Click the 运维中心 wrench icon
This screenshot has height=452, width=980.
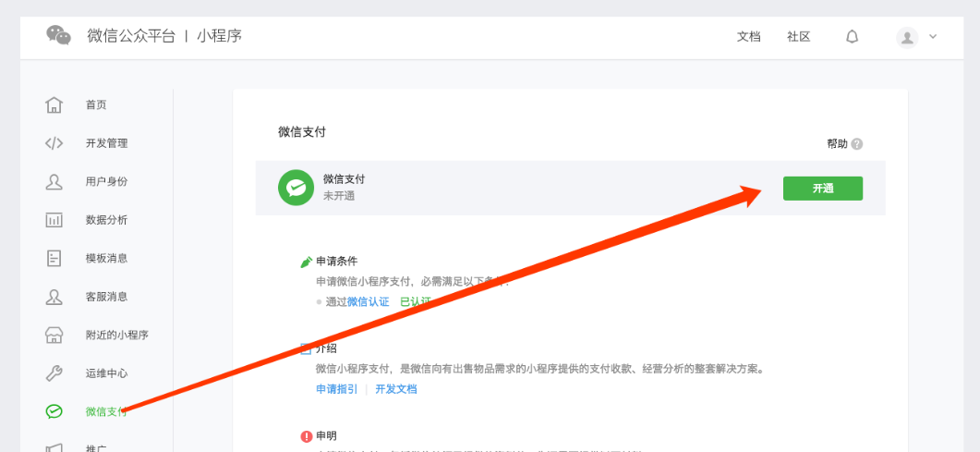tap(54, 373)
